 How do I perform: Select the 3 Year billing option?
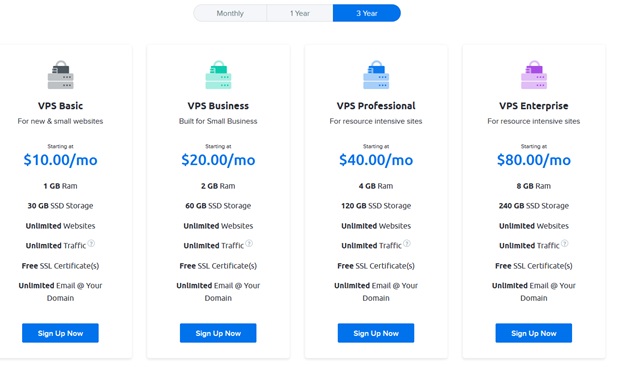(367, 13)
